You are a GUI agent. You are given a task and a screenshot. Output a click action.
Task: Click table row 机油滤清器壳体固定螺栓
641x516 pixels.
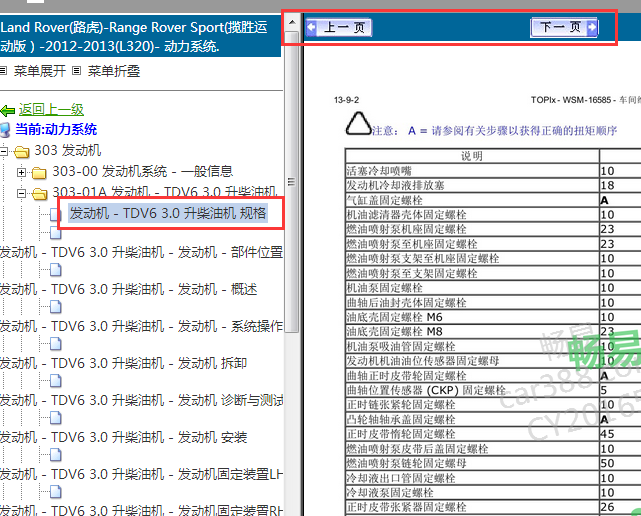coord(472,215)
